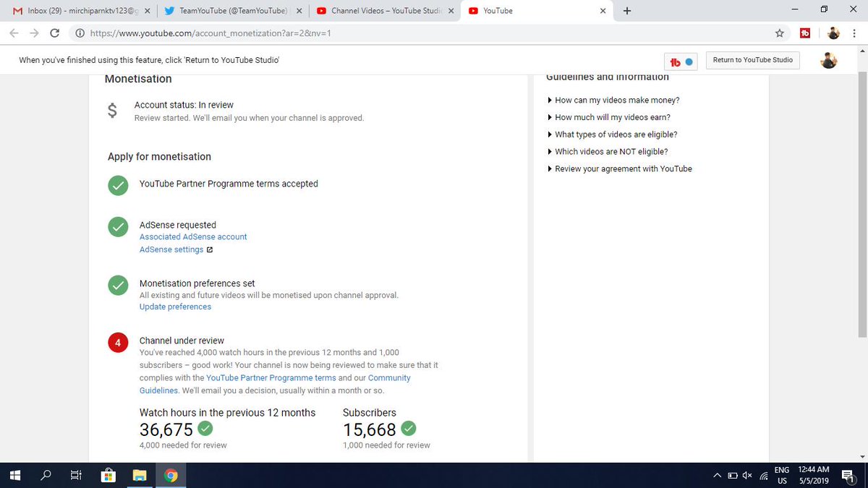Close the Gmail Inbox tab
The width and height of the screenshot is (868, 488).
coord(148,11)
